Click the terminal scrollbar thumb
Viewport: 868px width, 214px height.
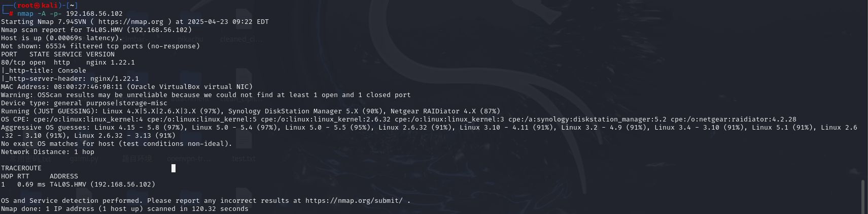click(862, 196)
